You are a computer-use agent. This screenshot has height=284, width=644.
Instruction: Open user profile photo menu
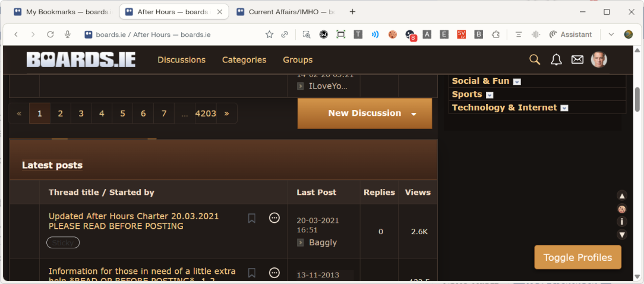pyautogui.click(x=599, y=59)
